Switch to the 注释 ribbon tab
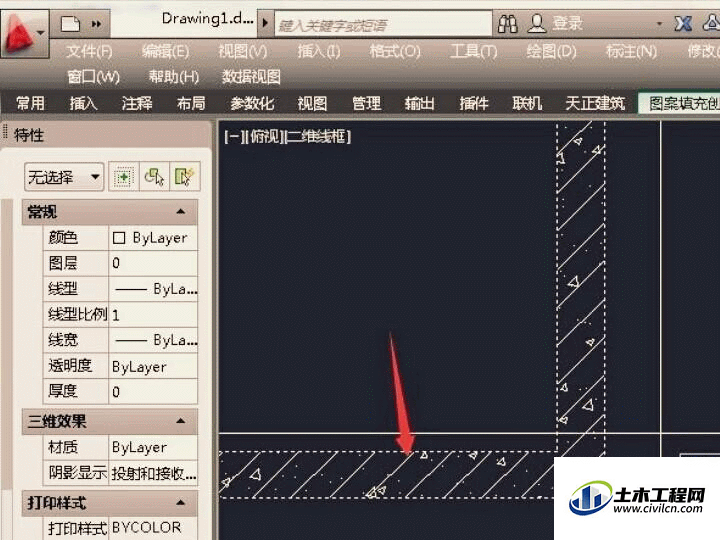The height and width of the screenshot is (540, 720). (x=137, y=103)
